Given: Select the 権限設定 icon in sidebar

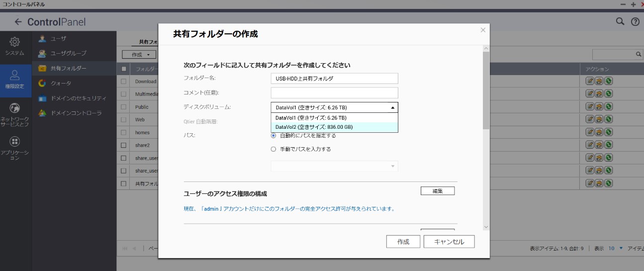Looking at the screenshot, I should [x=15, y=75].
